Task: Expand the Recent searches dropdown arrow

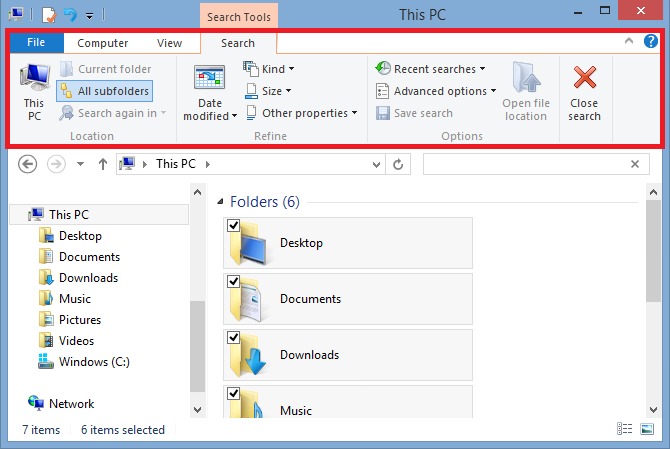Action: coord(482,69)
